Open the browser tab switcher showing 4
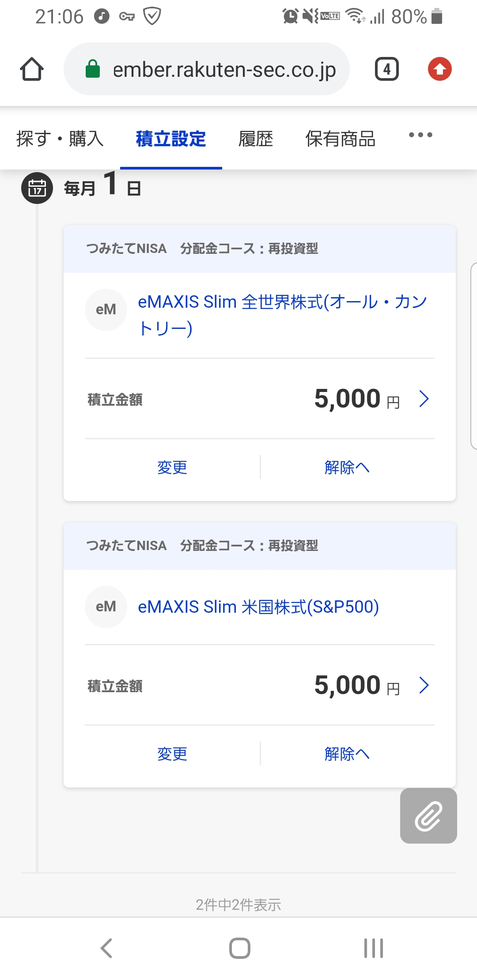The width and height of the screenshot is (477, 980). pos(386,69)
